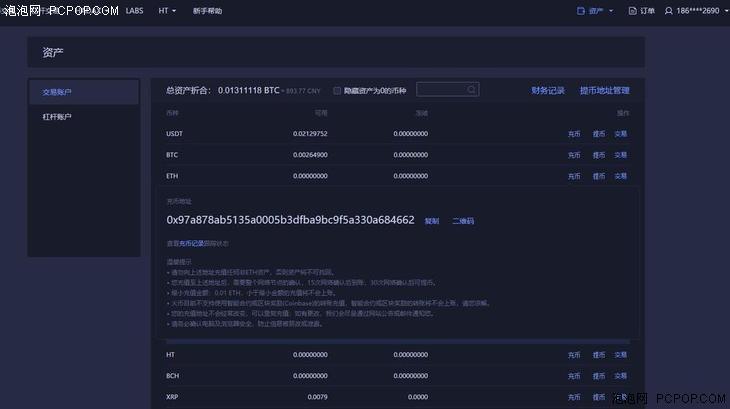Click 提币 in the ETH row

599,176
